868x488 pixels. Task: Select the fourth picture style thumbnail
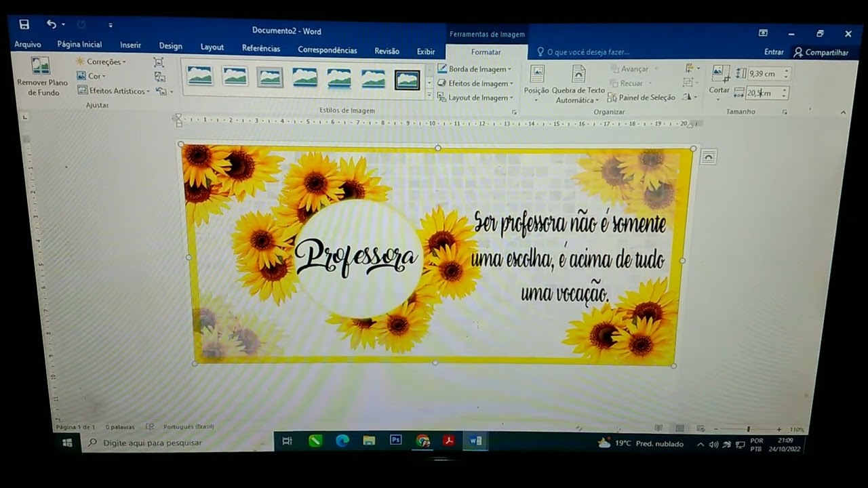[304, 77]
